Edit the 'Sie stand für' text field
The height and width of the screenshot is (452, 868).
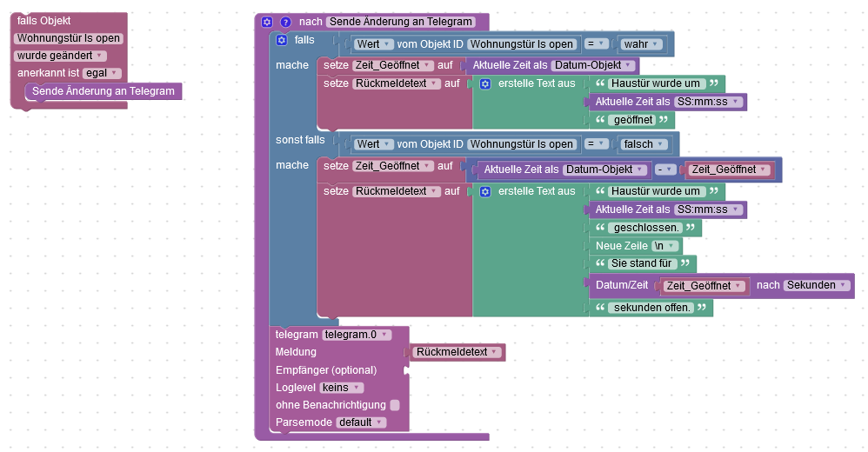pyautogui.click(x=642, y=264)
